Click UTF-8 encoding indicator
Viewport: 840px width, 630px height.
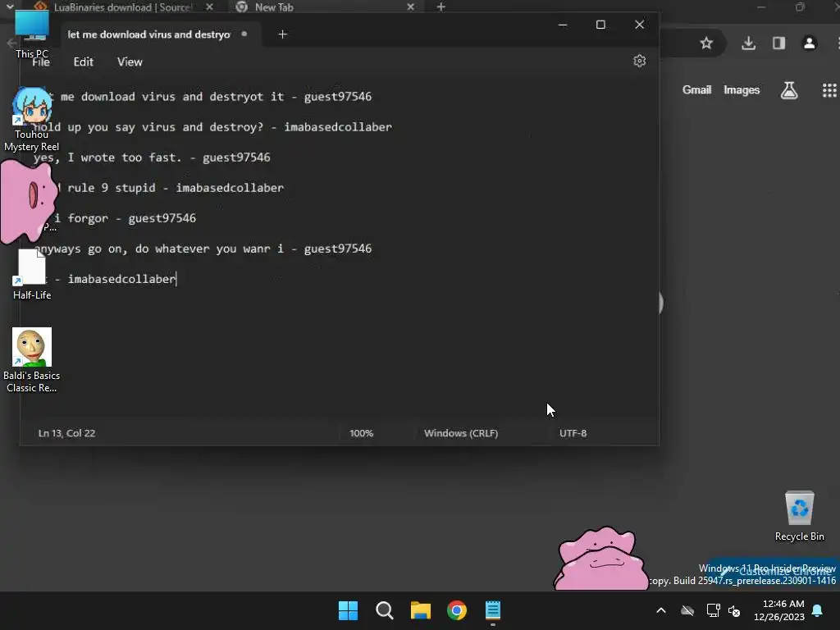(x=573, y=433)
